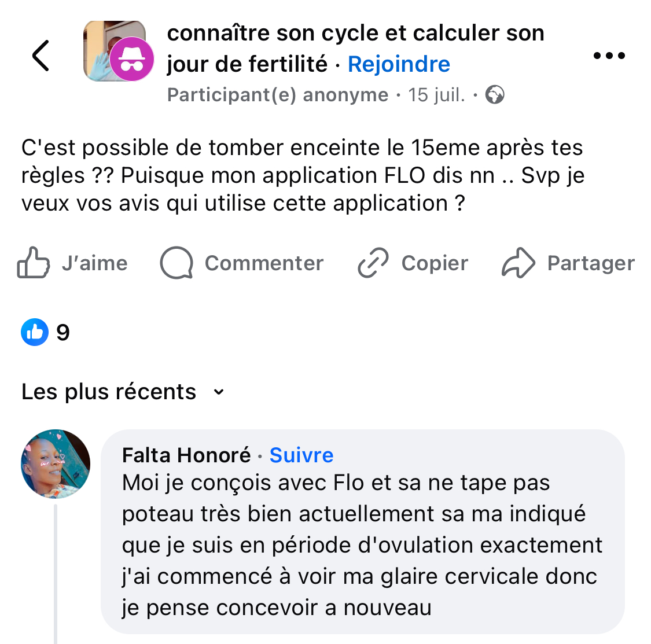651x644 pixels.
Task: Tap the Commenter speech bubble icon
Action: (176, 263)
